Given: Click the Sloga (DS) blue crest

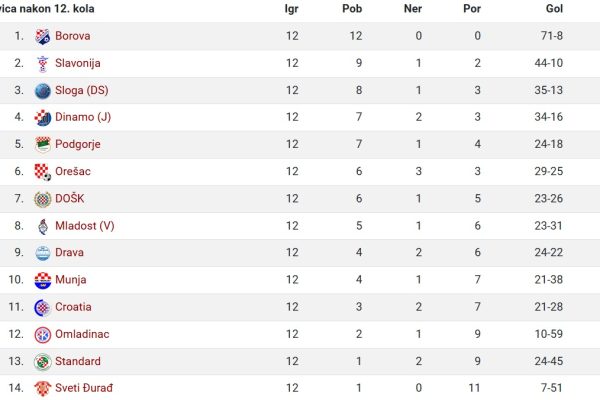Looking at the screenshot, I should [x=42, y=91].
